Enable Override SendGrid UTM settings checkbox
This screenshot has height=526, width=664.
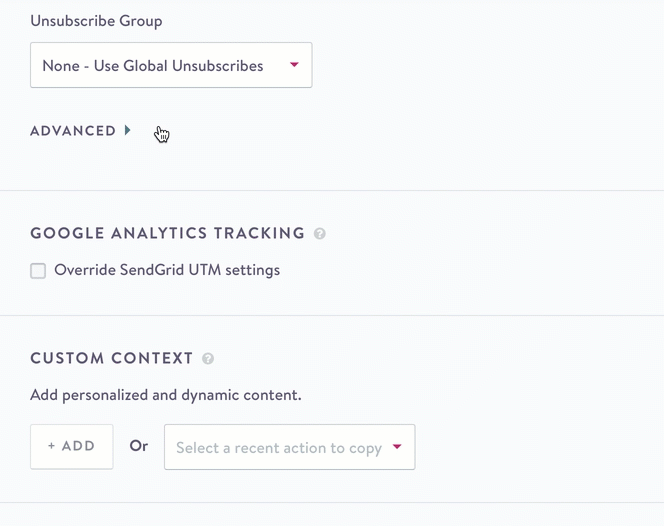38,271
